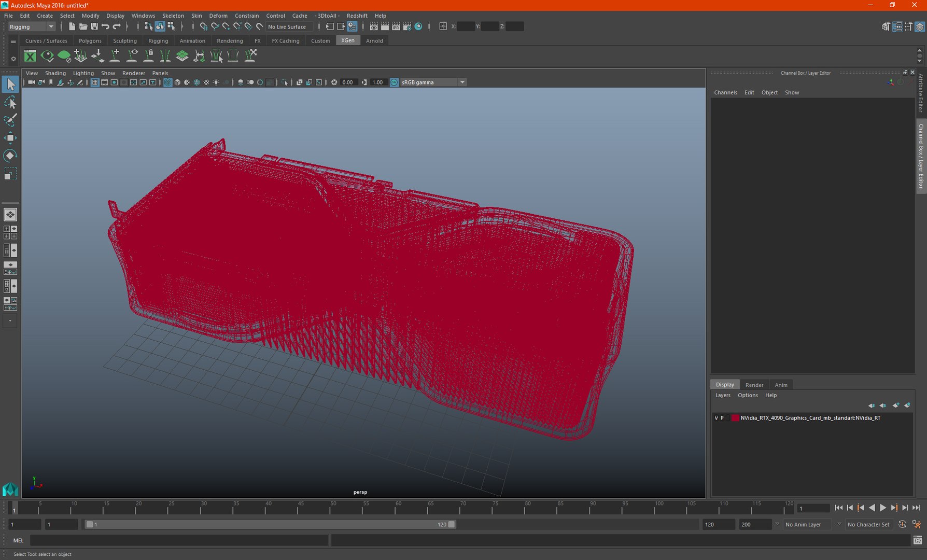Jump to the end of playback range
The image size is (927, 560).
point(916,508)
